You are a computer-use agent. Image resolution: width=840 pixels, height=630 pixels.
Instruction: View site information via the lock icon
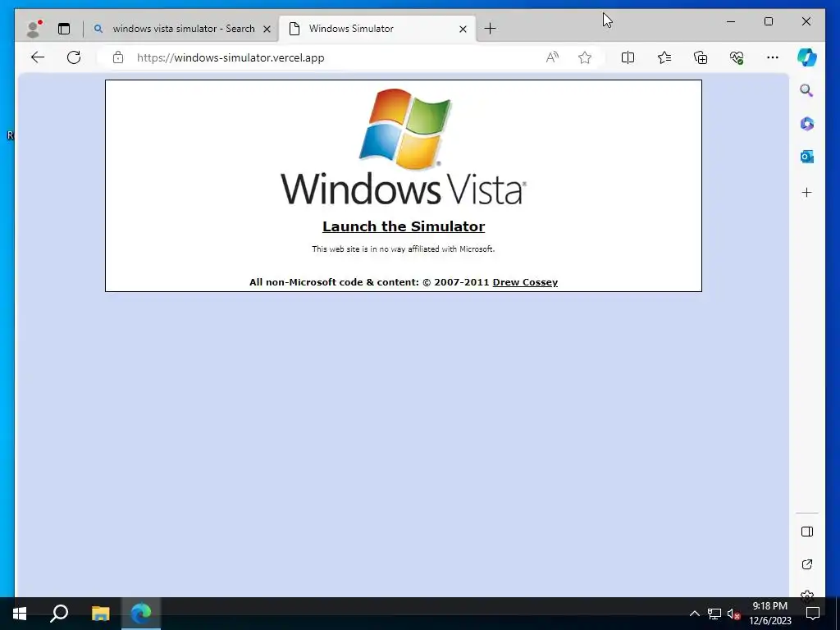[118, 57]
